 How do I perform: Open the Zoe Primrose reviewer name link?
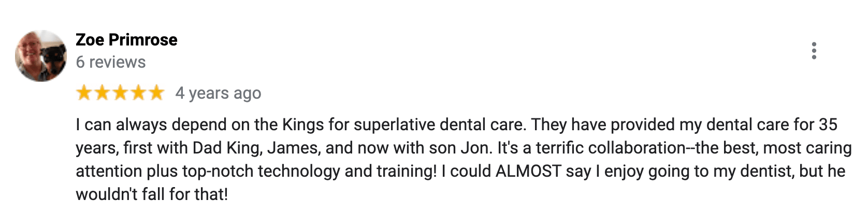126,40
